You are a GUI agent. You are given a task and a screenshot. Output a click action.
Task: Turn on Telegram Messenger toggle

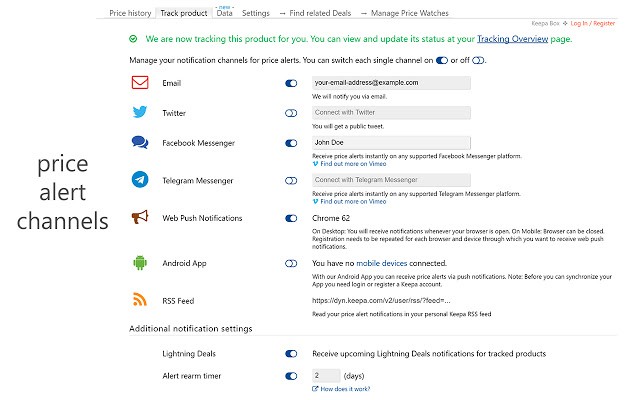291,180
